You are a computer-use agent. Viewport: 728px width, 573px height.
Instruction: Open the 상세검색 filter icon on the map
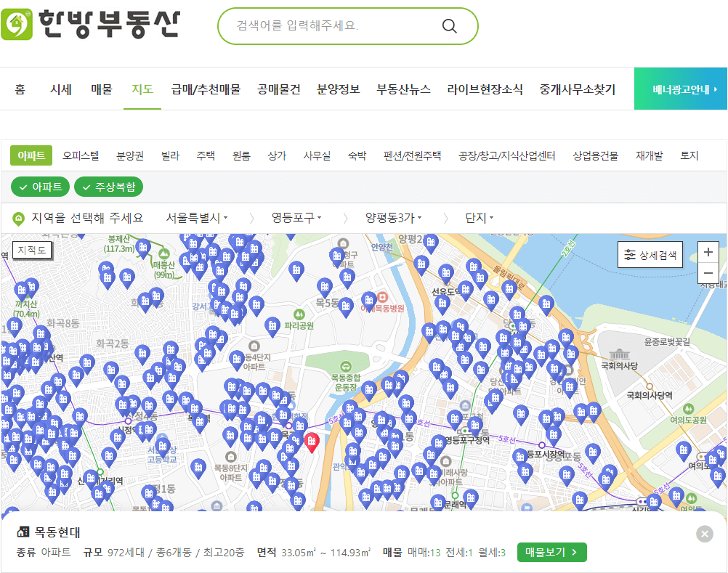click(x=629, y=256)
